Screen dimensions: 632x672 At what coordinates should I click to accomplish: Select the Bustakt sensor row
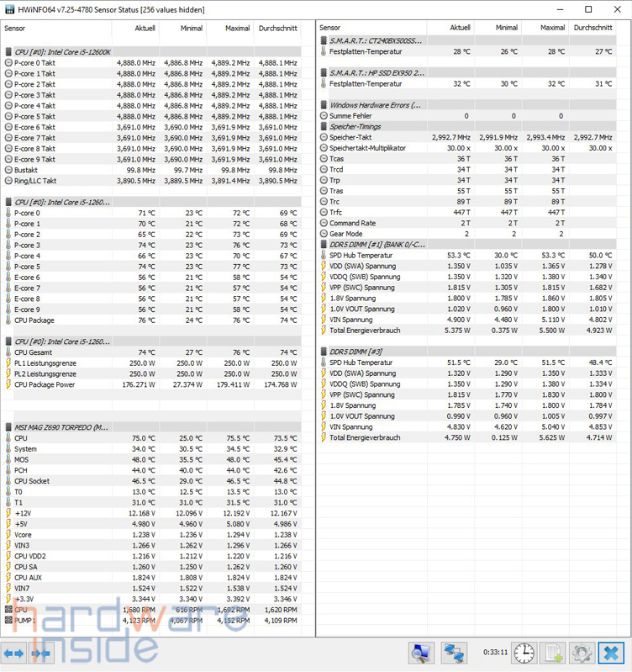[x=151, y=170]
